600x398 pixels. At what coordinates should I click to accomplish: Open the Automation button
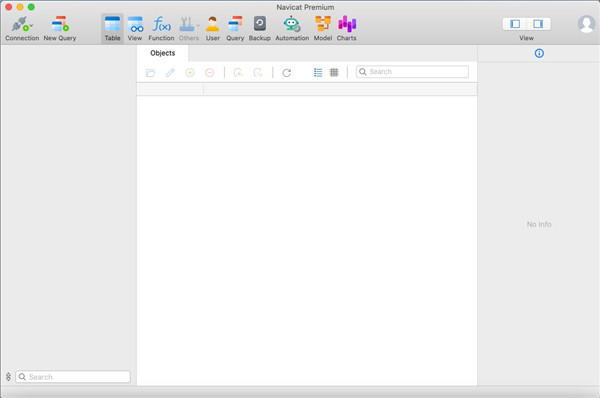point(292,29)
